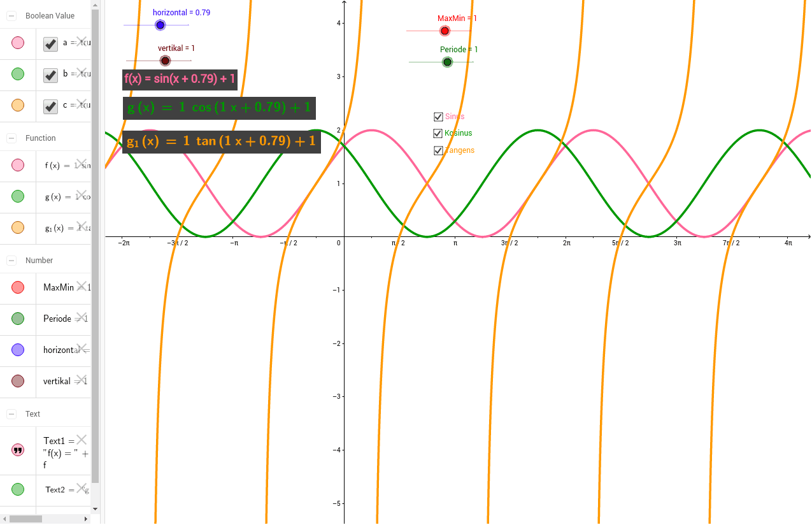Delete MaxMin with its X icon
The width and height of the screenshot is (812, 525).
82,285
